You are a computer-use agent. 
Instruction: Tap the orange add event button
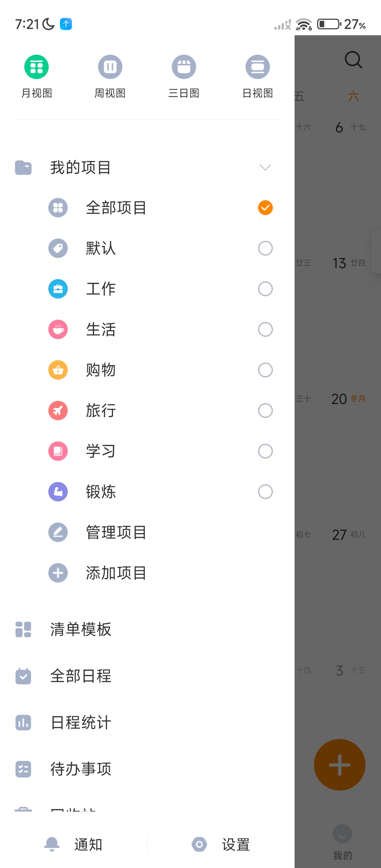point(339,765)
